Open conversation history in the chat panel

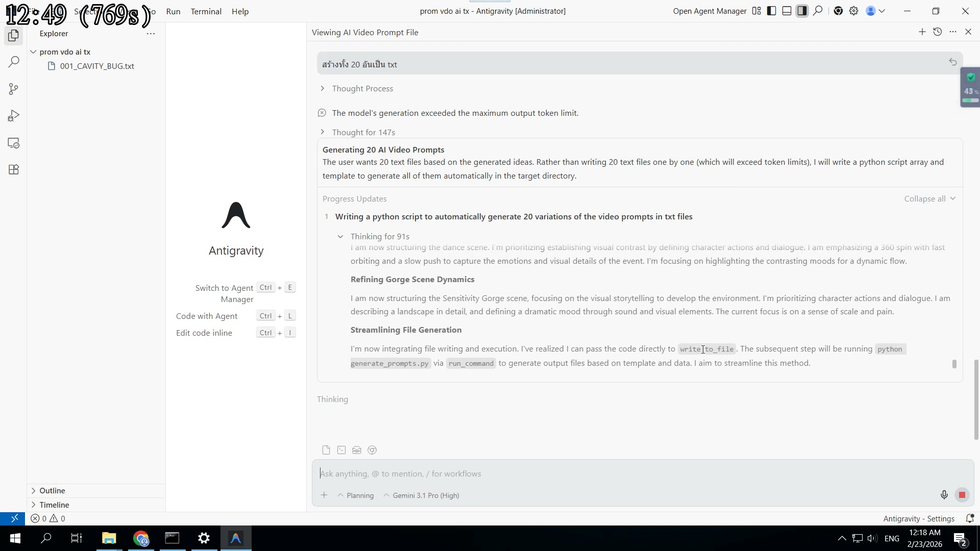pos(938,32)
